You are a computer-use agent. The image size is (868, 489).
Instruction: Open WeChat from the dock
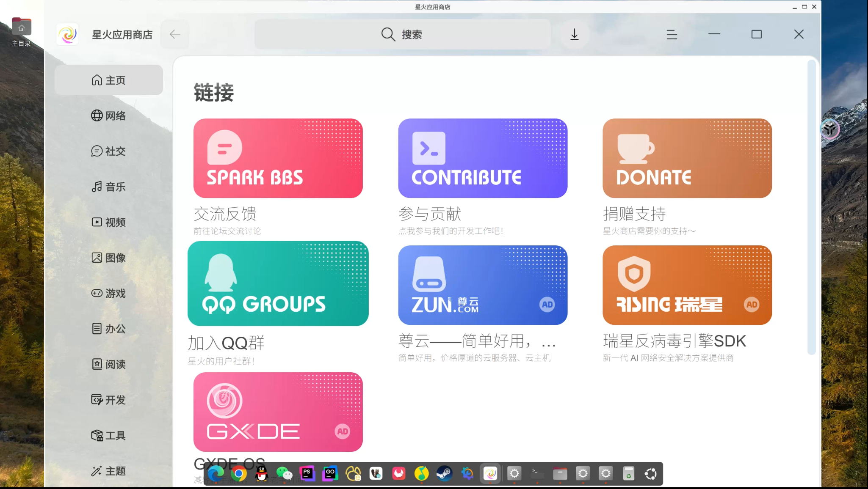pos(285,474)
